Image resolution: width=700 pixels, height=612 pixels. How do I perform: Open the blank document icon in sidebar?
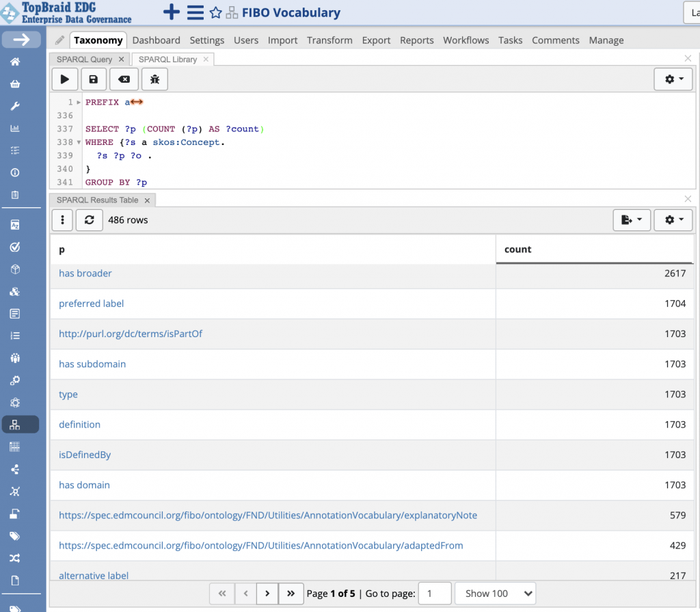(15, 581)
